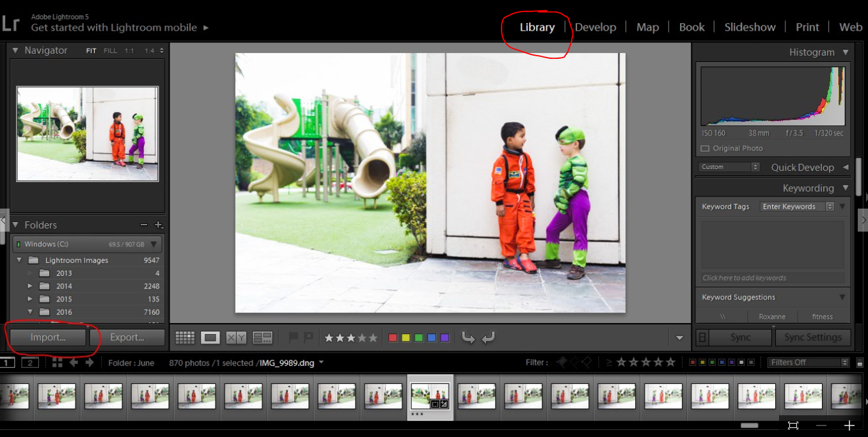Switch to Grid view icon in toolbar

pos(185,337)
